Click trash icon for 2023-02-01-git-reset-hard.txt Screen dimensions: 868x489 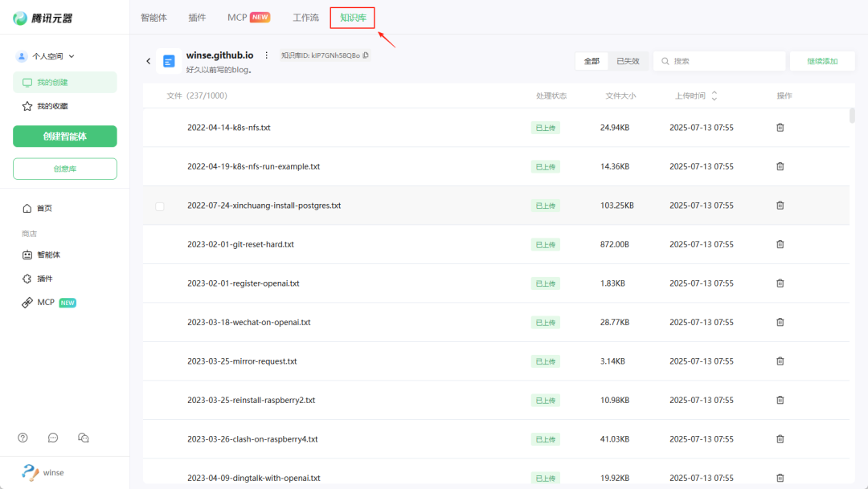tap(780, 244)
